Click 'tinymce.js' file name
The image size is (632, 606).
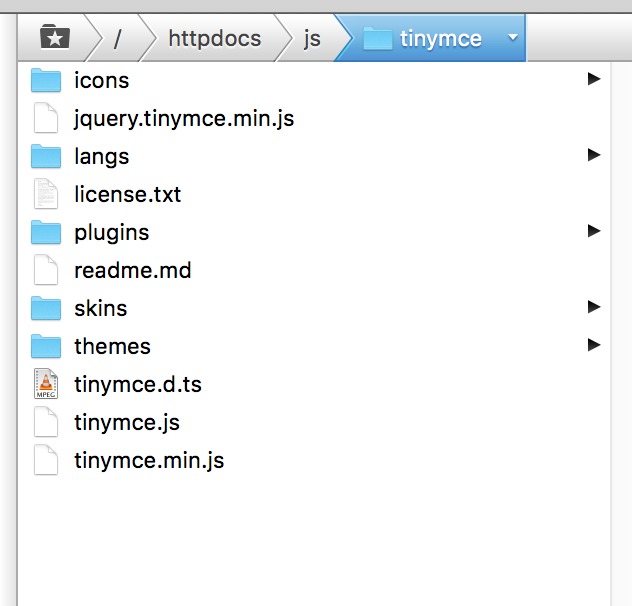pos(127,423)
